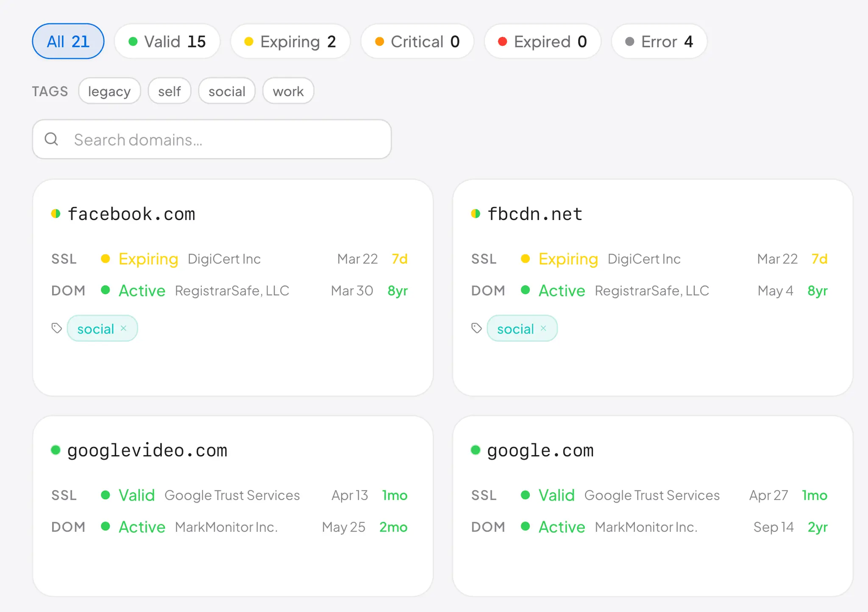868x612 pixels.
Task: Click the 8yr remaining on facebook.com
Action: (398, 291)
